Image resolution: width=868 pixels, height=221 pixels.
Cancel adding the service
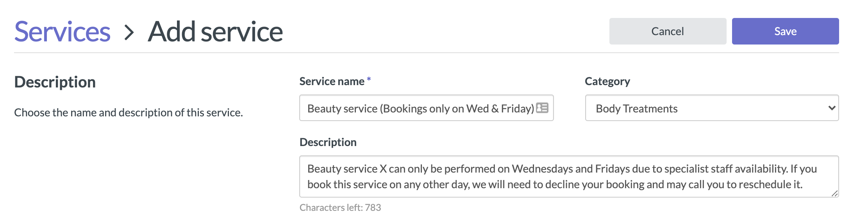coord(668,31)
